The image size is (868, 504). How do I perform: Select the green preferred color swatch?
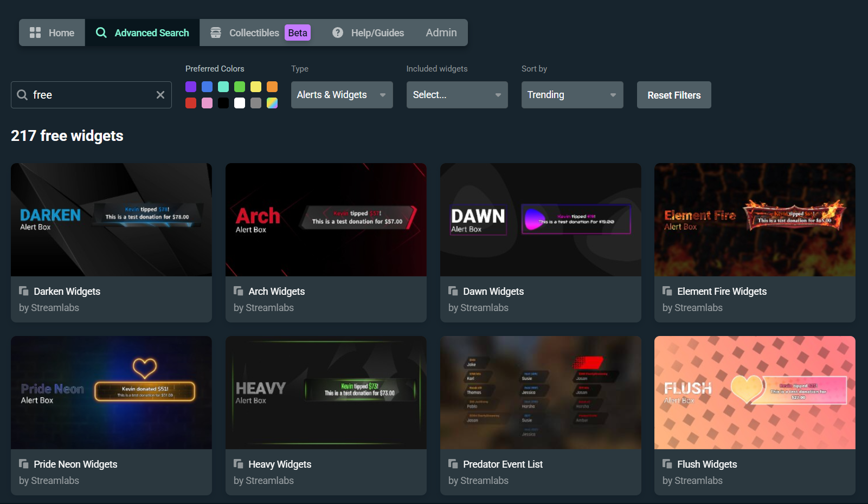[x=240, y=87]
